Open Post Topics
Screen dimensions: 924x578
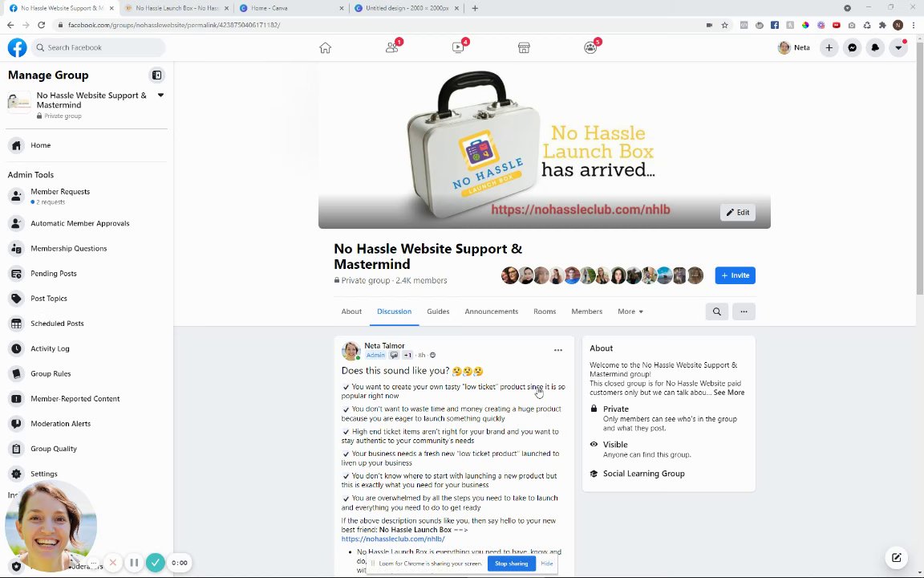87,299
